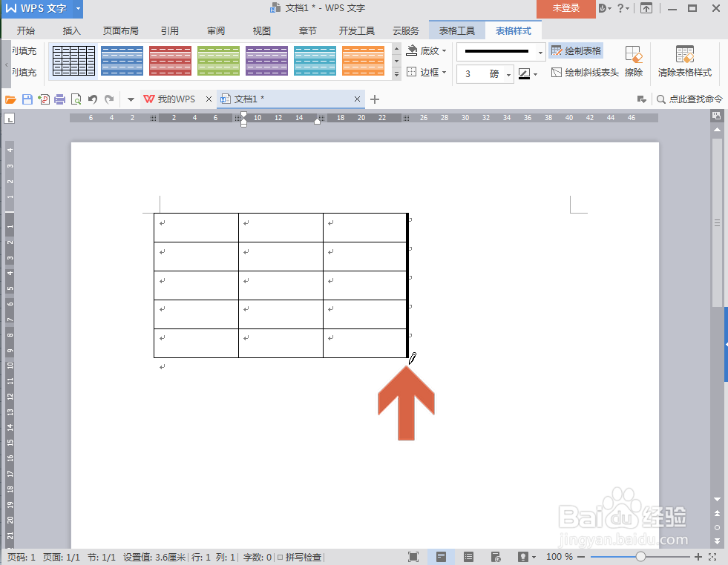728x565 pixels.
Task: Click the 未登录 login button
Action: 566,8
